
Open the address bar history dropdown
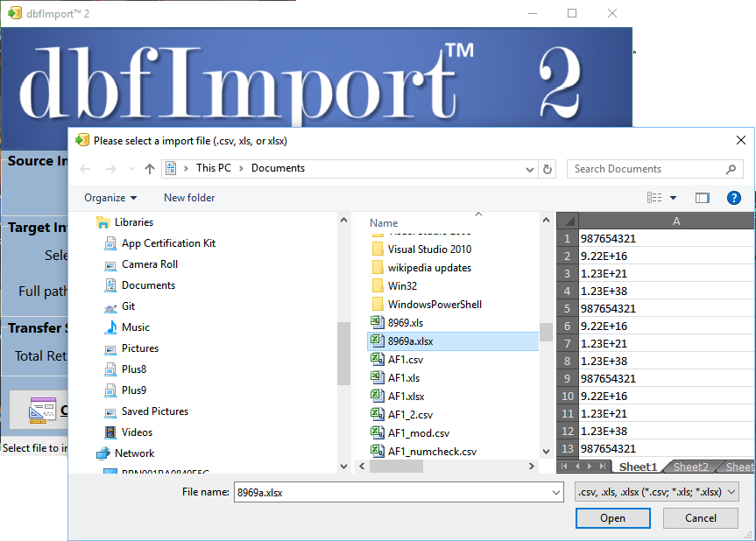coord(529,169)
